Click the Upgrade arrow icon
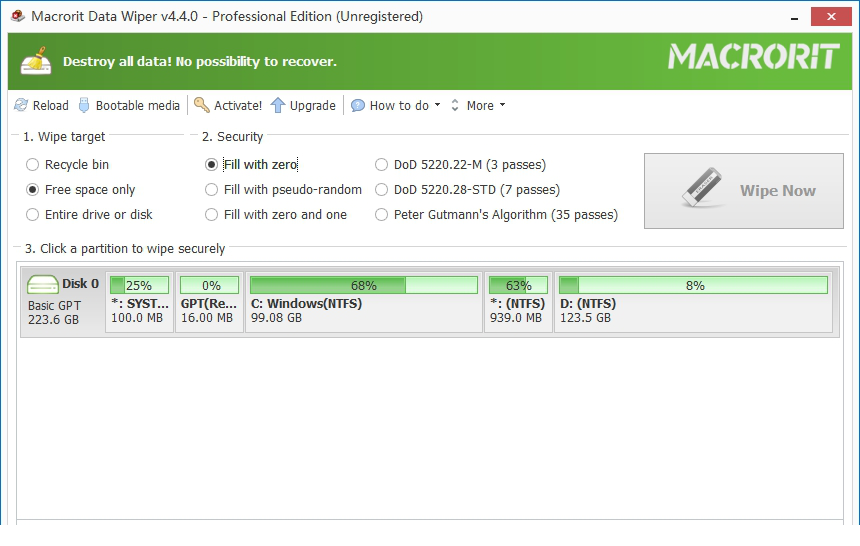 278,105
